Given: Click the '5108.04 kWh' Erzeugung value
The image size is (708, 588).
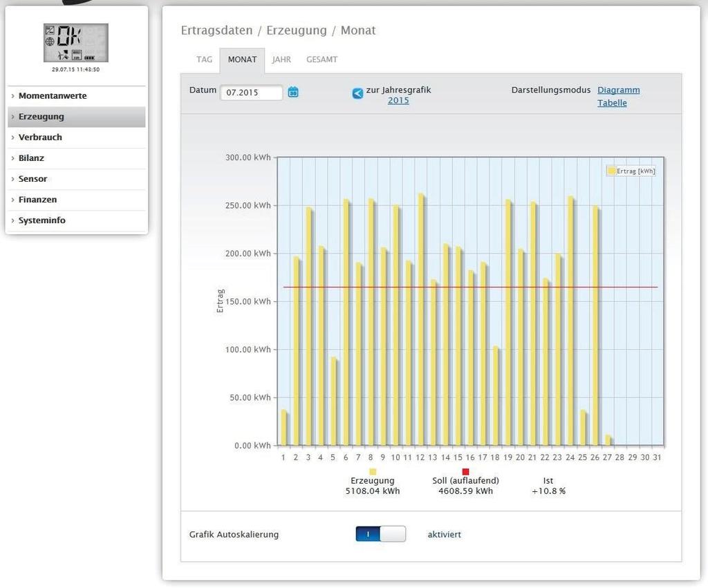Looking at the screenshot, I should (373, 491).
